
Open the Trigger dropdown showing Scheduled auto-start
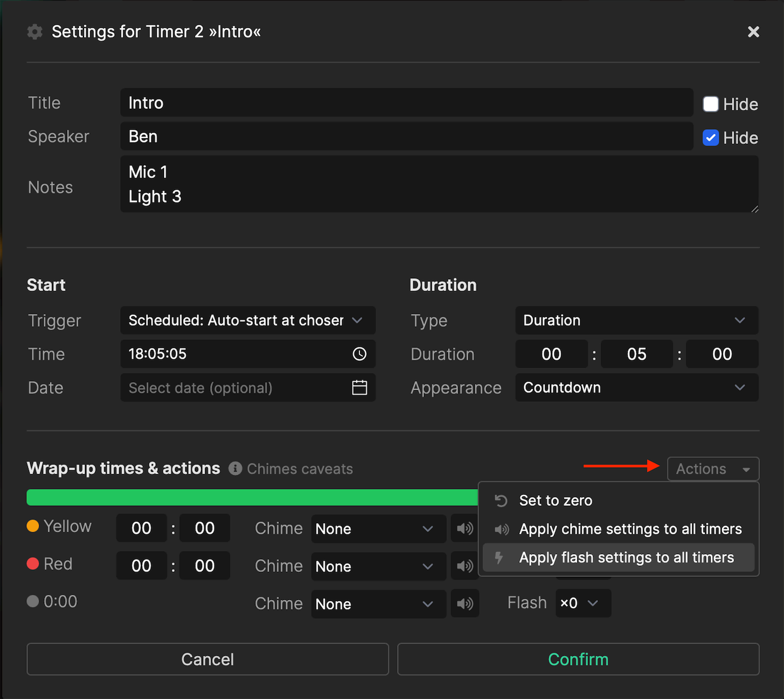[248, 320]
